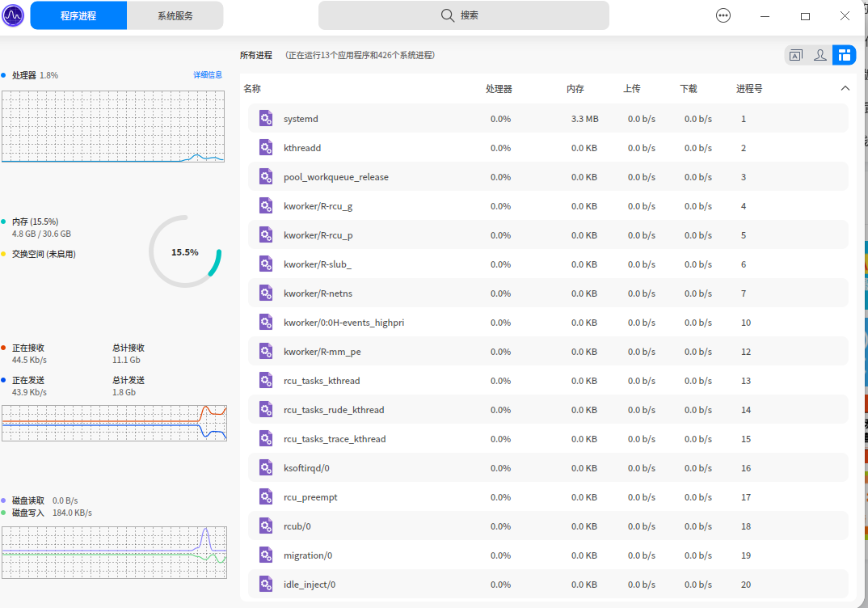Click the kworker/0:0H-events_highpri process icon
Viewport: 868px width, 608px height.
point(266,323)
